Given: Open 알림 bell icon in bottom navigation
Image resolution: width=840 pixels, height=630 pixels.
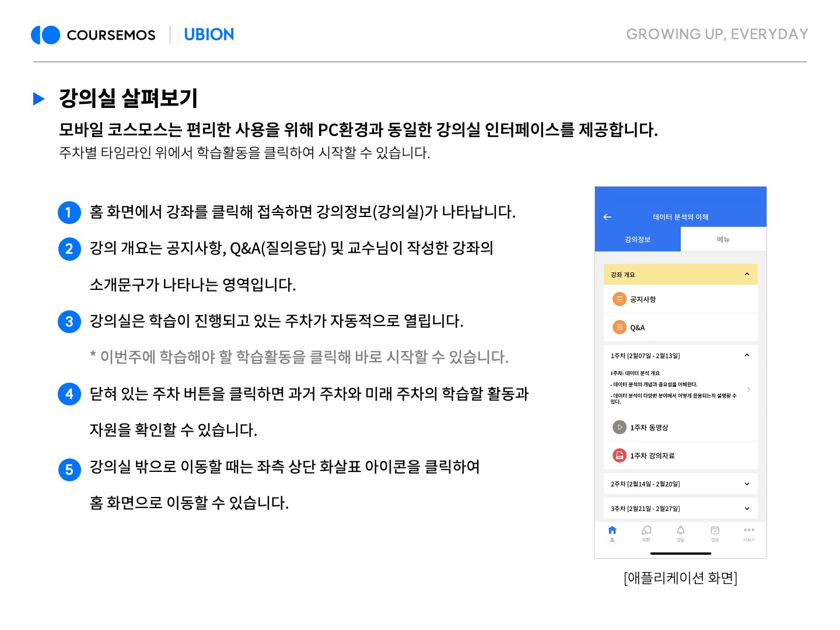Looking at the screenshot, I should coord(681,533).
